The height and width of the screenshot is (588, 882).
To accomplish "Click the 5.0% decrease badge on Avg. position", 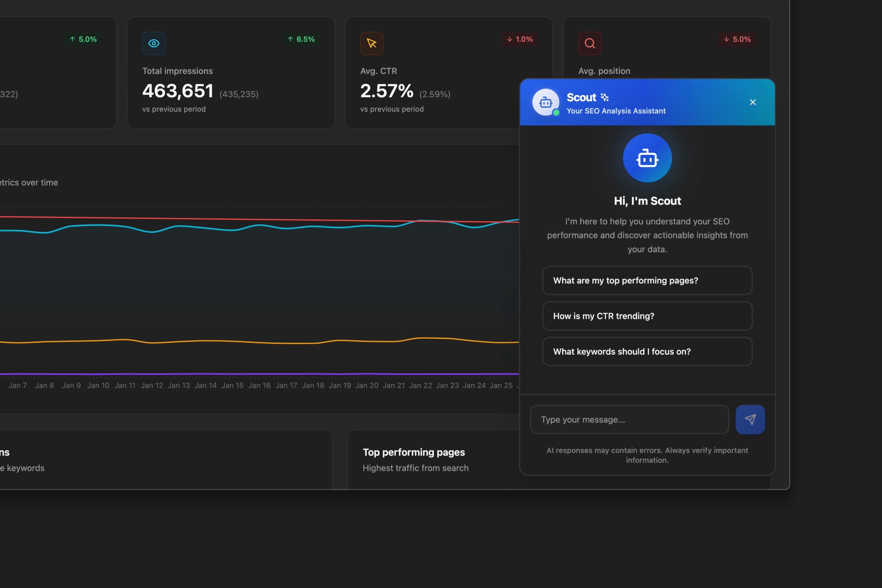I will [737, 39].
